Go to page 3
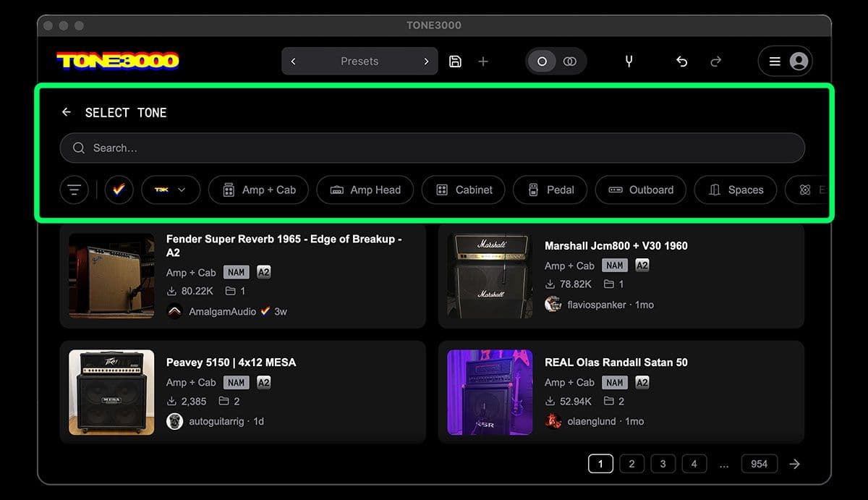This screenshot has height=500, width=868. tap(663, 464)
